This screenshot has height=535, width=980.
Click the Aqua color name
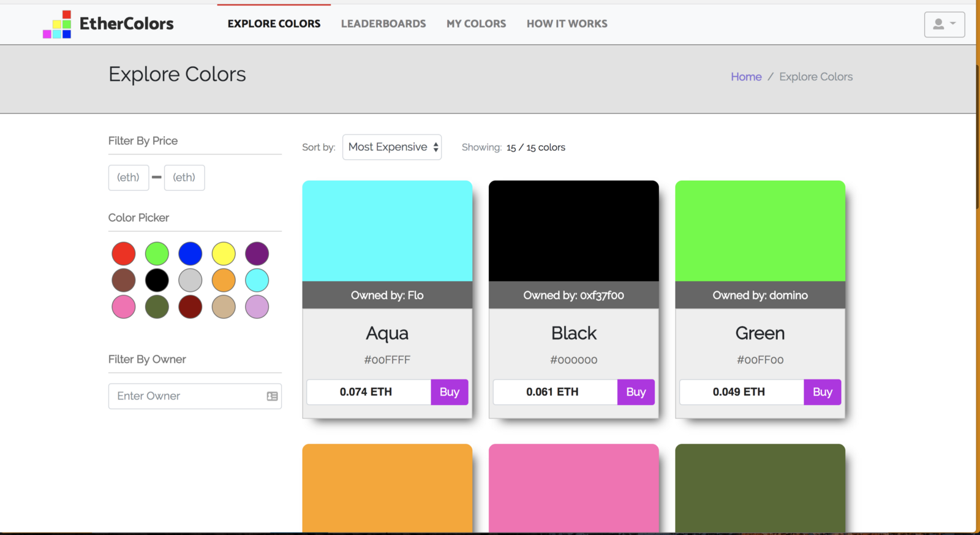[387, 333]
